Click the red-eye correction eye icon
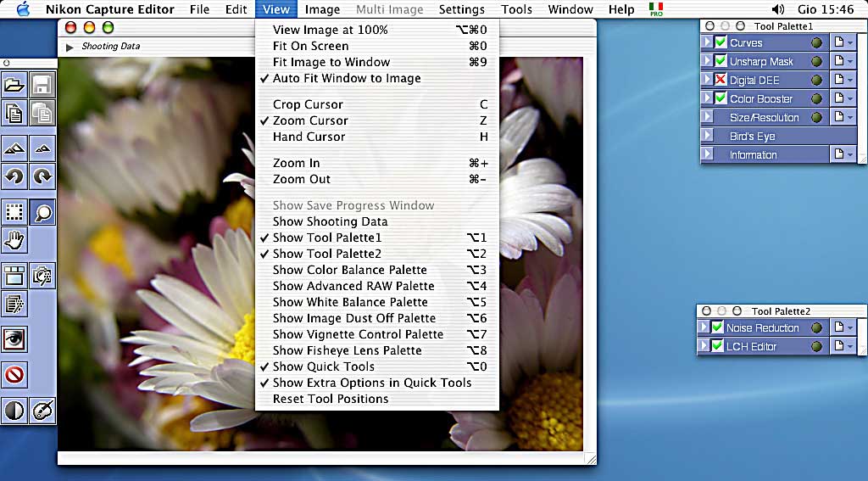The width and height of the screenshot is (868, 481). click(14, 339)
